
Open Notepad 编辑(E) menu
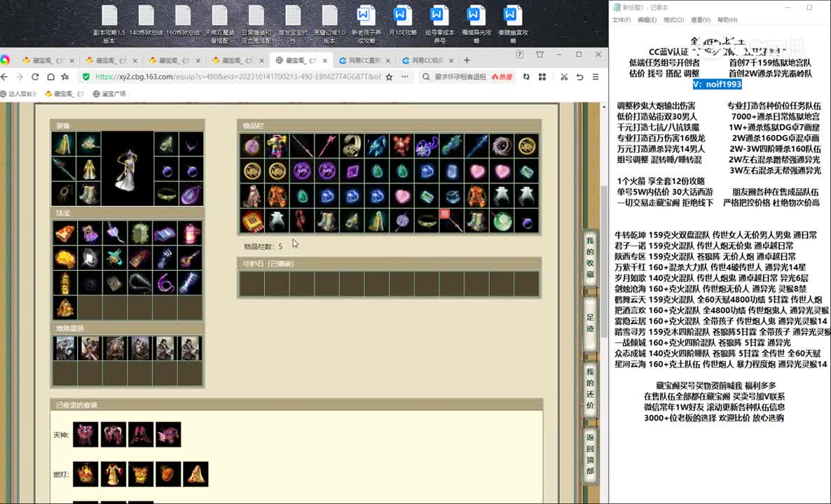[647, 20]
